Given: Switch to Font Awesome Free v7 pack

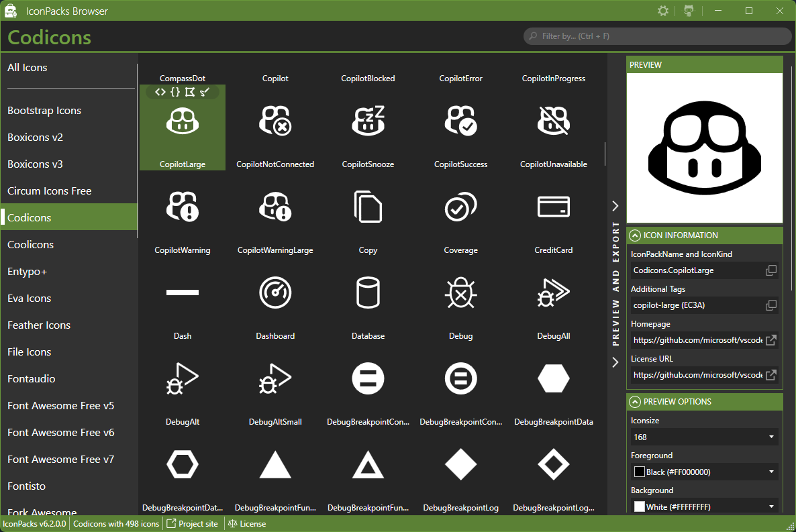Looking at the screenshot, I should click(68, 460).
